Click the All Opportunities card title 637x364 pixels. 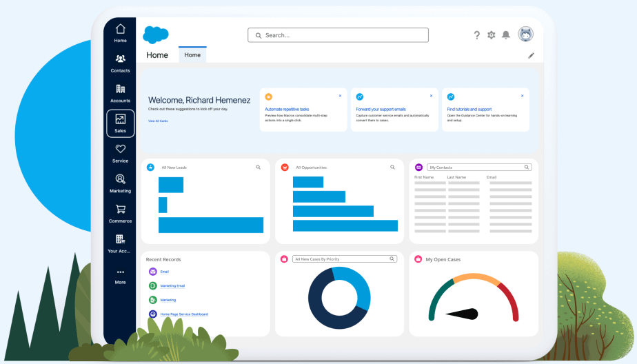click(311, 168)
